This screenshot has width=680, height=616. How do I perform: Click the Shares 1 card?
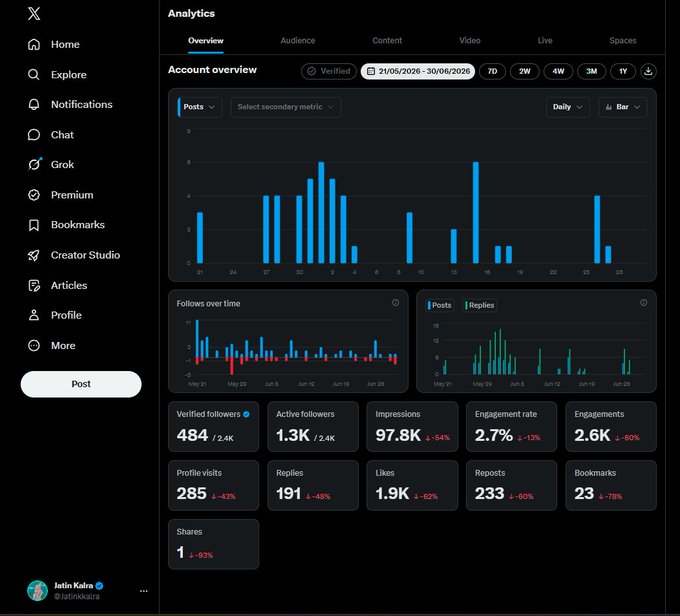tap(213, 544)
